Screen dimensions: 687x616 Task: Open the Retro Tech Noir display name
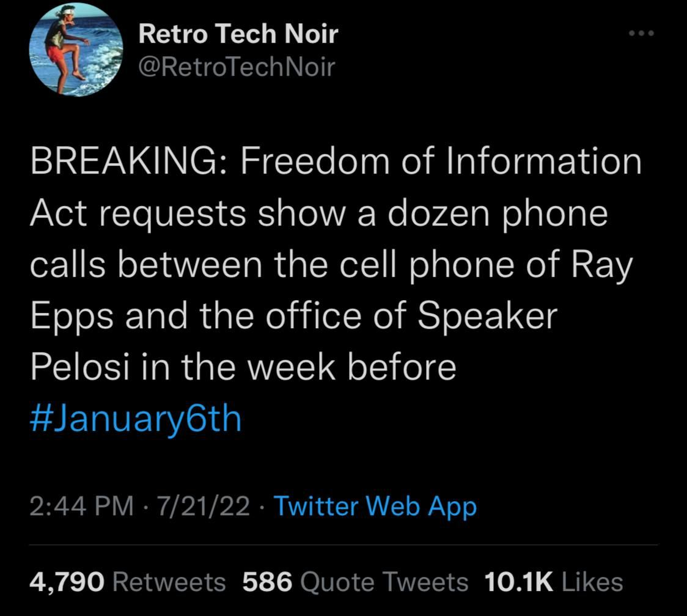click(x=238, y=34)
